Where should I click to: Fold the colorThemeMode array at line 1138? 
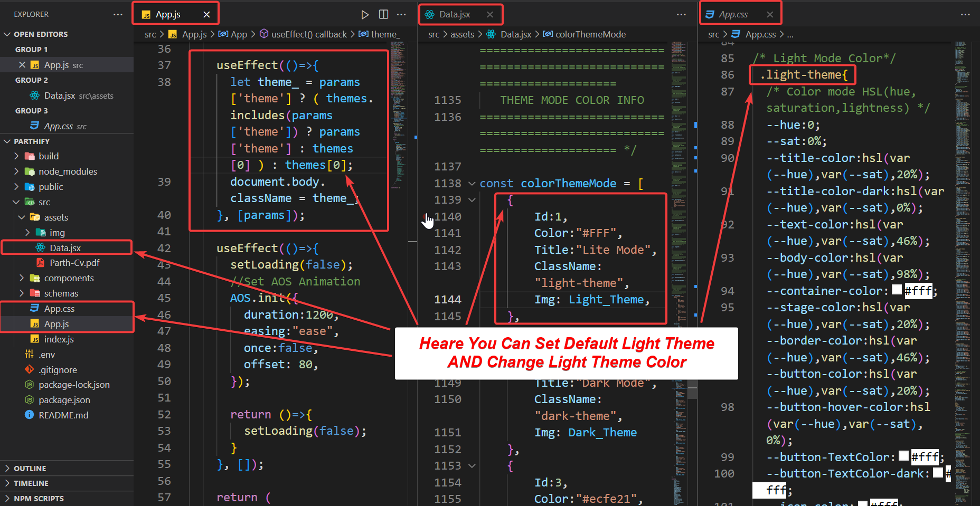tap(472, 183)
